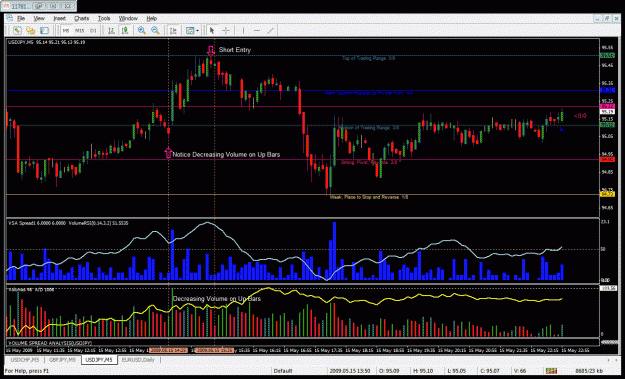
Task: Open the chart templates icon
Action: (x=190, y=30)
